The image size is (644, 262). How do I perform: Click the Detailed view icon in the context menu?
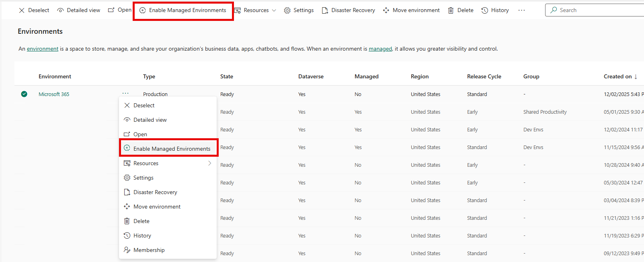click(x=127, y=120)
